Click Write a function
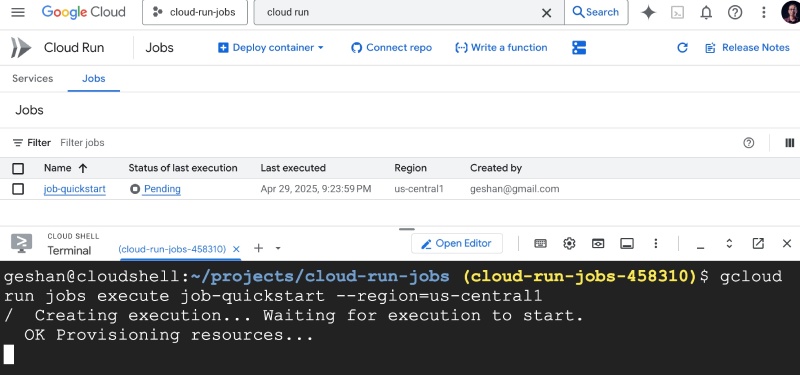 (x=502, y=47)
